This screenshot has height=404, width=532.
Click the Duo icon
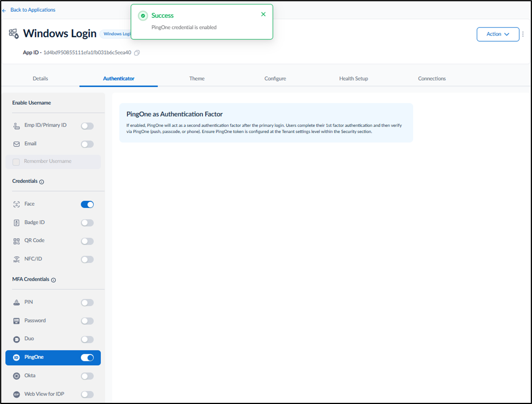tap(17, 340)
